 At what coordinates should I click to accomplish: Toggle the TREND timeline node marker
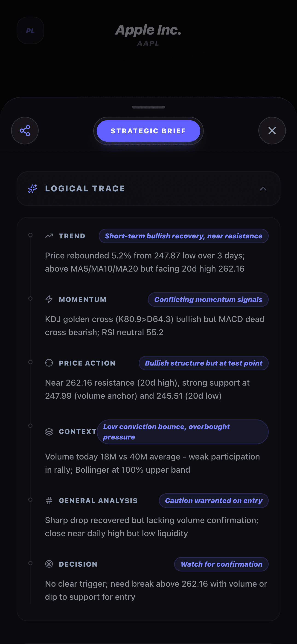[x=30, y=235]
